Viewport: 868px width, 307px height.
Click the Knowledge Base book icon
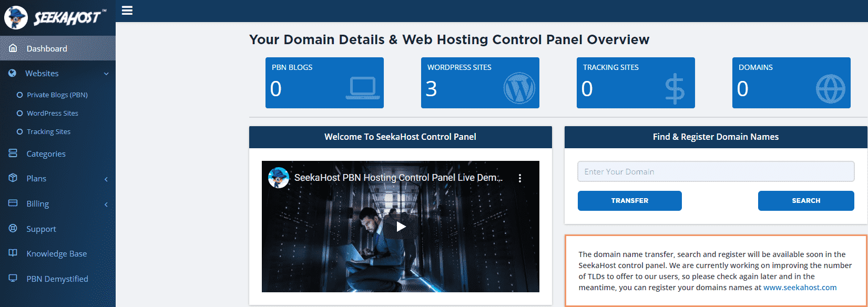pos(13,253)
